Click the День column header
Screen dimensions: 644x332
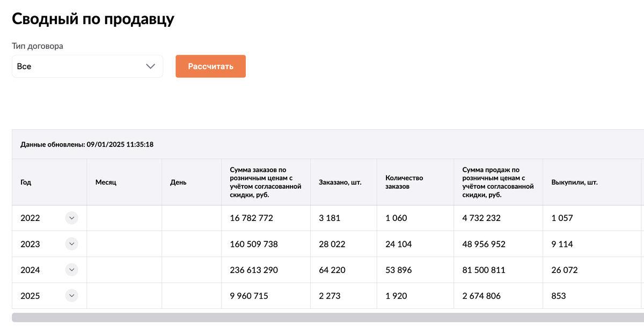[178, 182]
